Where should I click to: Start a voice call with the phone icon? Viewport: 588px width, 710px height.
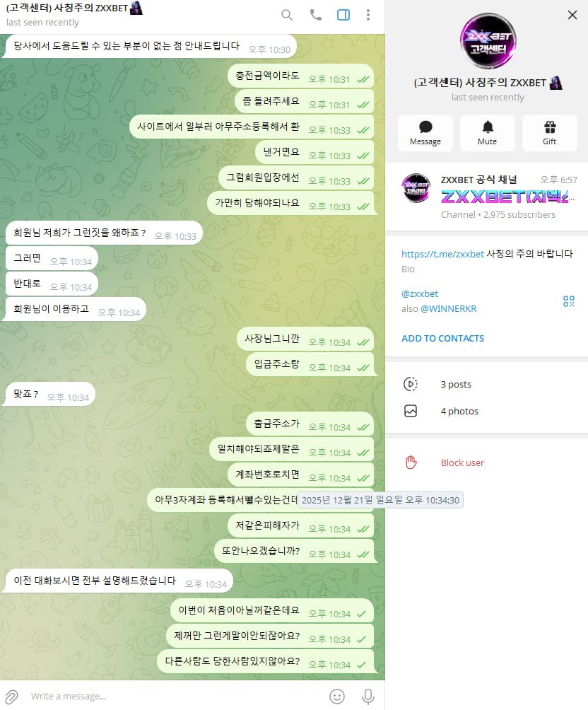click(315, 15)
